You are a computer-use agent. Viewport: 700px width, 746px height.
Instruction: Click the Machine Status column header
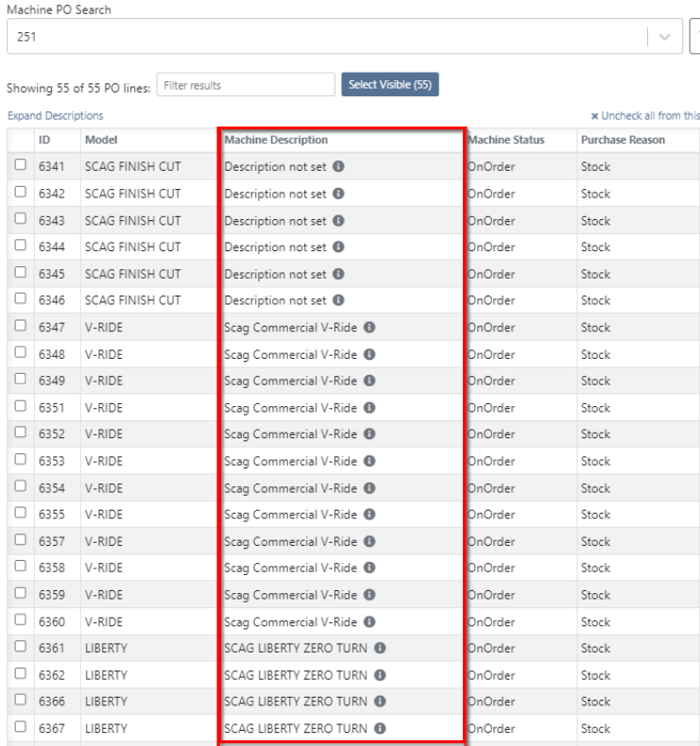coord(505,140)
